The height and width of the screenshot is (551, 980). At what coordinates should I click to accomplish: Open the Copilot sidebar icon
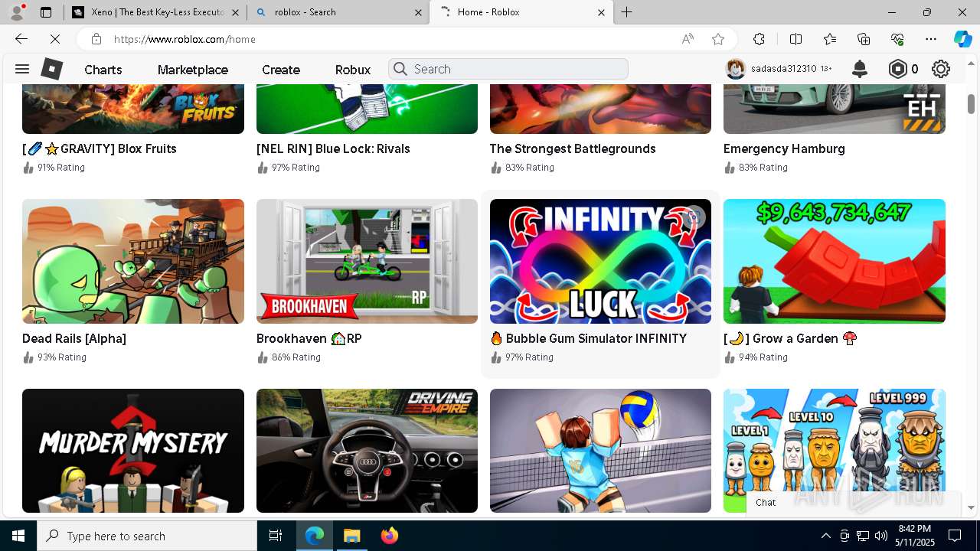point(962,39)
